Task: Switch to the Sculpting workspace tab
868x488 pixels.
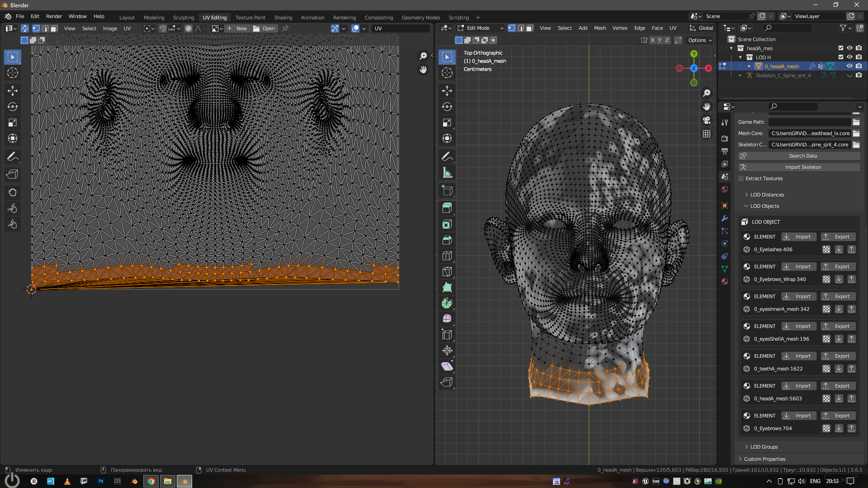Action: [x=184, y=18]
